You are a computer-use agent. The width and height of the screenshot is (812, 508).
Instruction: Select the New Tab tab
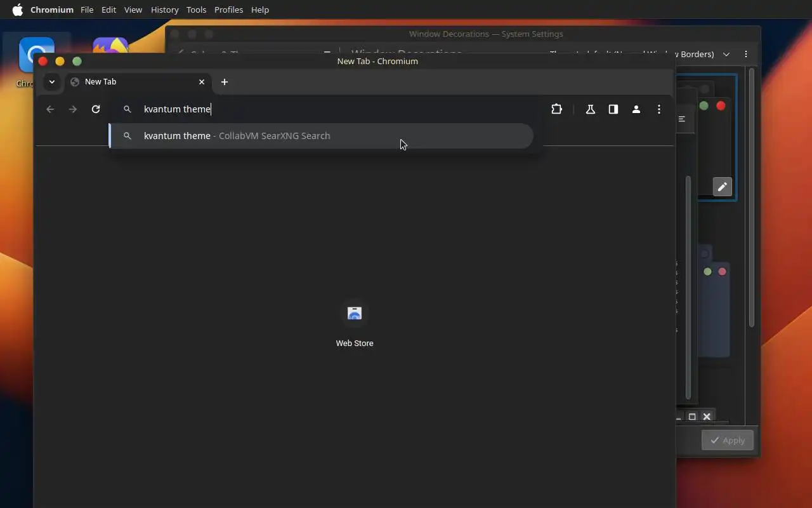138,82
